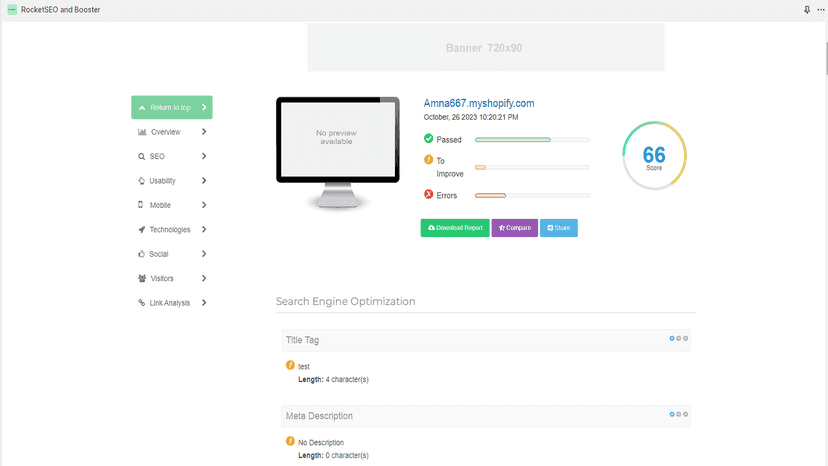828x466 pixels.
Task: Click the pin icon in title bar
Action: 807,10
